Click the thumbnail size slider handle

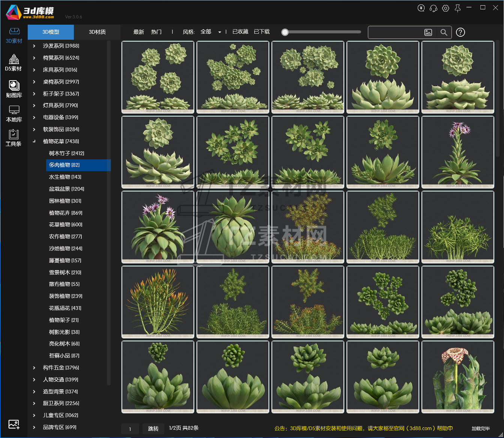(x=285, y=32)
